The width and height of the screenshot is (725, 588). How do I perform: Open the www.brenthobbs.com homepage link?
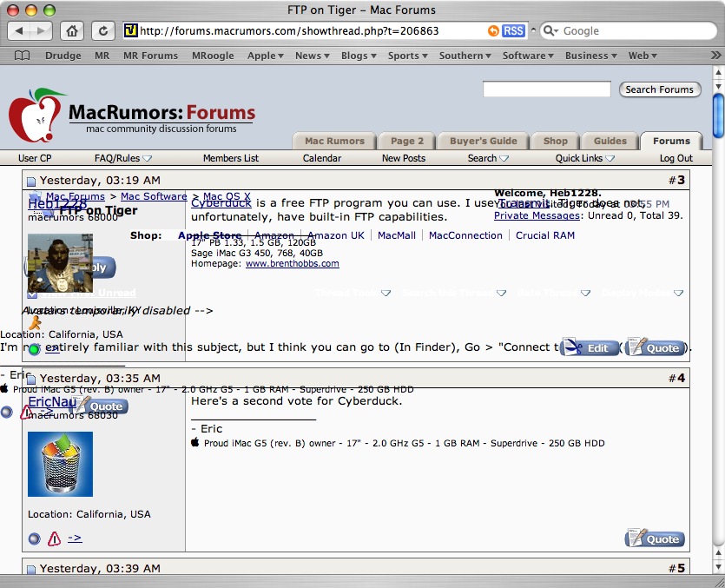293,264
